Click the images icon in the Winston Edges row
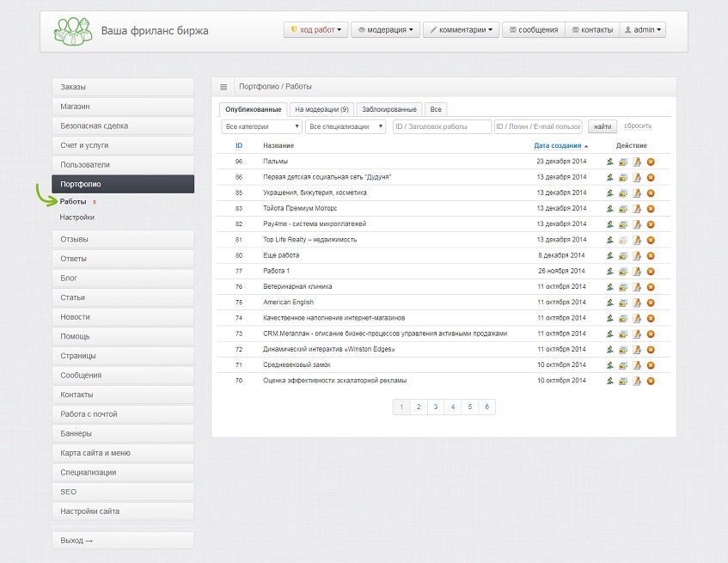The image size is (728, 563). [x=623, y=350]
